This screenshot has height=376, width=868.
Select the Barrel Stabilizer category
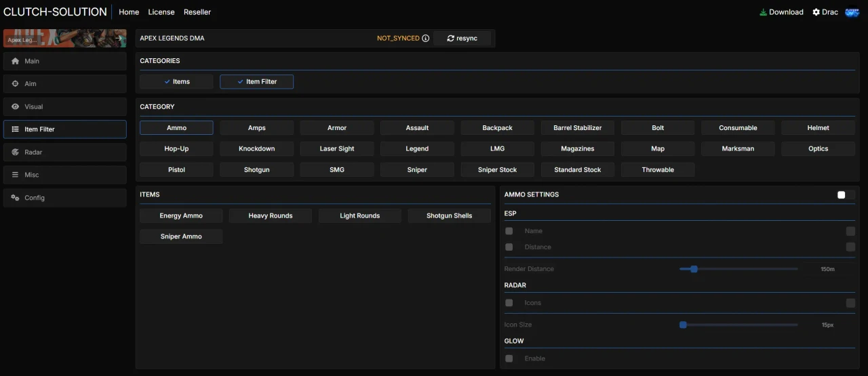click(578, 128)
